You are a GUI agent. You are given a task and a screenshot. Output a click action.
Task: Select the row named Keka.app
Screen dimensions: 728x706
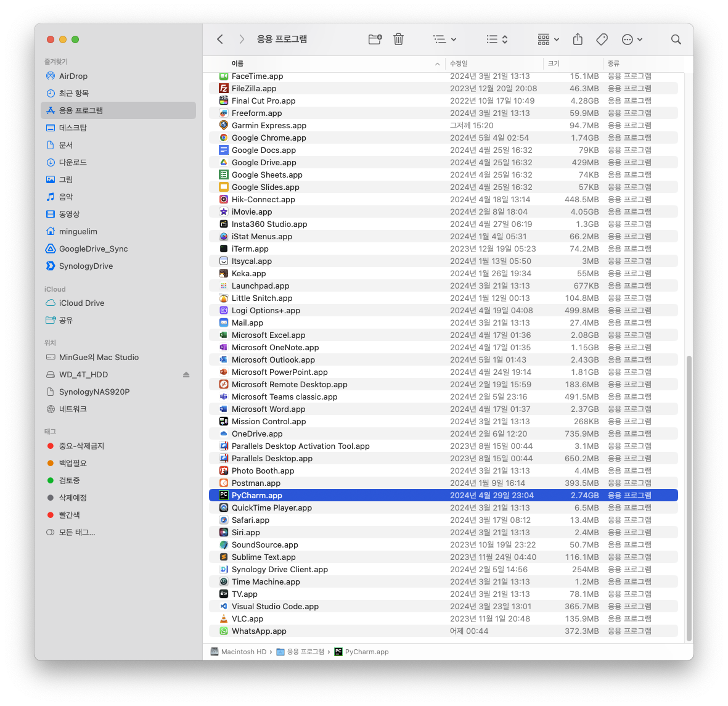[443, 274]
